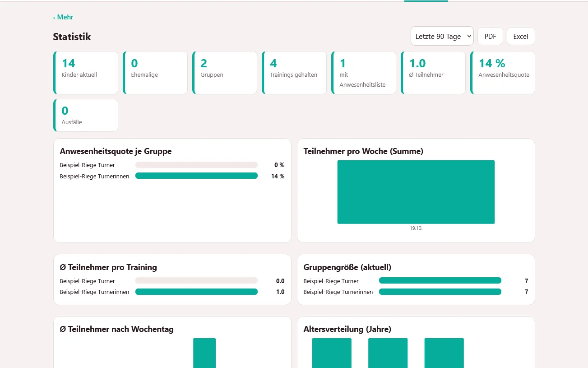Click the "19.10." week label
The image size is (588, 368).
416,228
